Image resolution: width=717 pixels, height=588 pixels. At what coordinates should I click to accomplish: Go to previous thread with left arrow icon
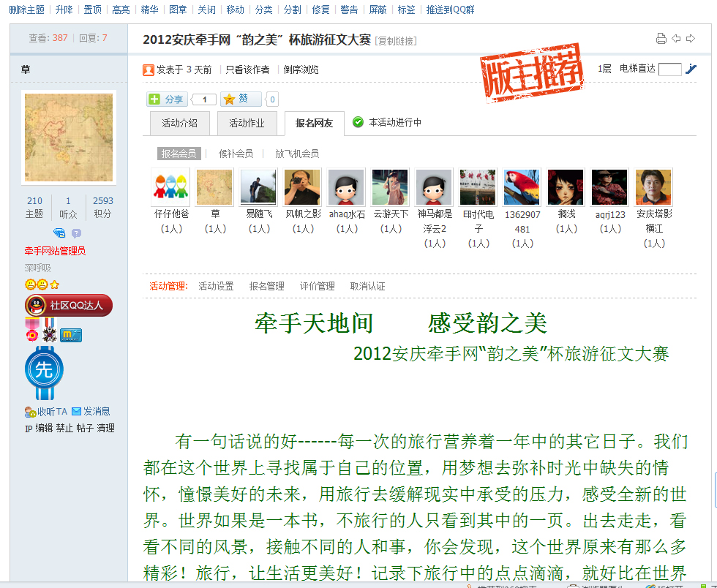pyautogui.click(x=676, y=39)
